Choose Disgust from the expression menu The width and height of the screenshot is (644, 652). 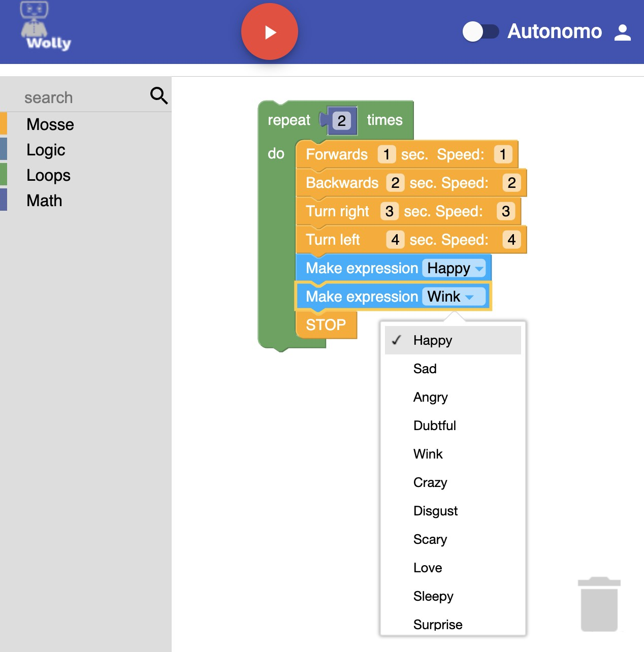point(453,511)
